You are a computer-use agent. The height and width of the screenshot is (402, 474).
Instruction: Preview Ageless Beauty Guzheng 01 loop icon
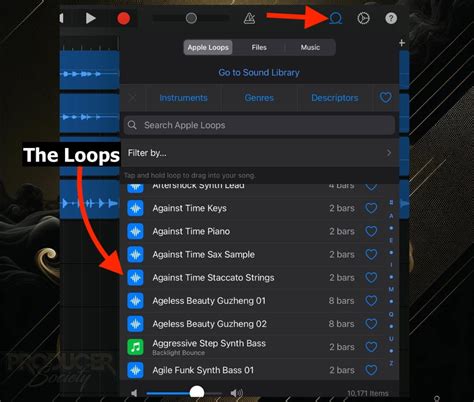(x=135, y=301)
